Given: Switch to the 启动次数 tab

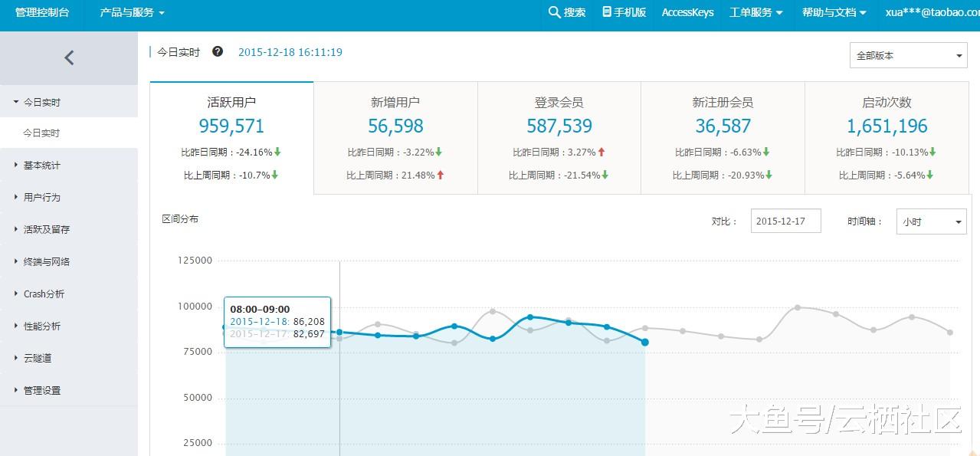Looking at the screenshot, I should click(x=887, y=103).
